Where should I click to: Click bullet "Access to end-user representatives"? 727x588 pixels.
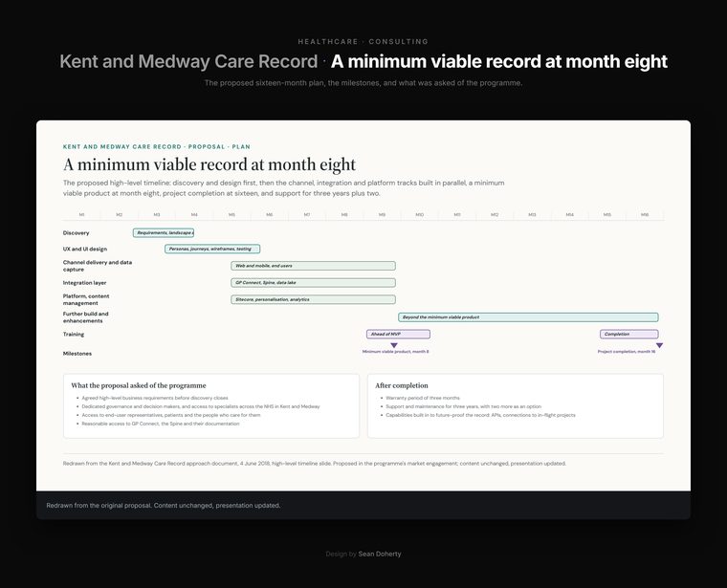tap(171, 415)
